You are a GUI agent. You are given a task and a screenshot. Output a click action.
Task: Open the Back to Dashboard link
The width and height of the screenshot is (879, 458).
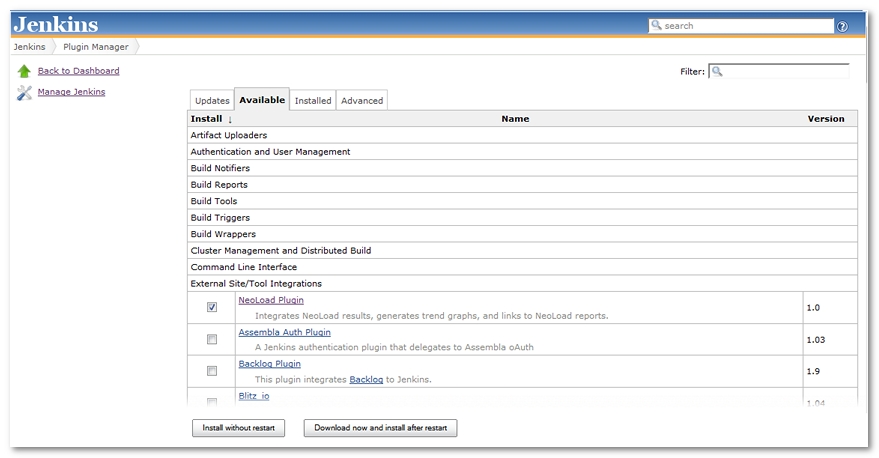coord(78,71)
